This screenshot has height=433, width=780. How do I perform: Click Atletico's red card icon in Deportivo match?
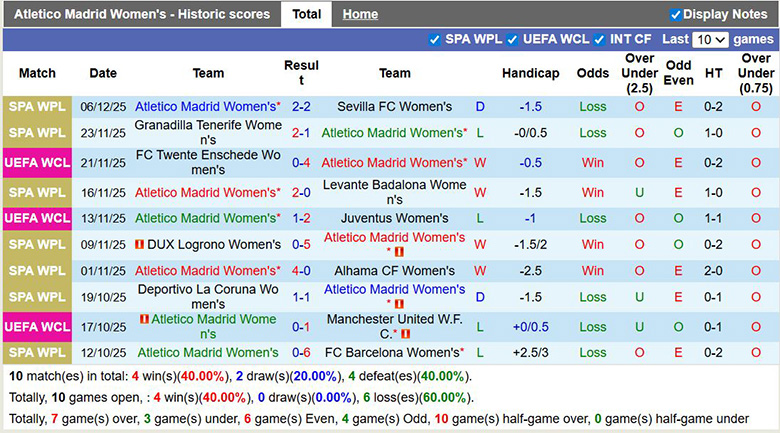(398, 304)
